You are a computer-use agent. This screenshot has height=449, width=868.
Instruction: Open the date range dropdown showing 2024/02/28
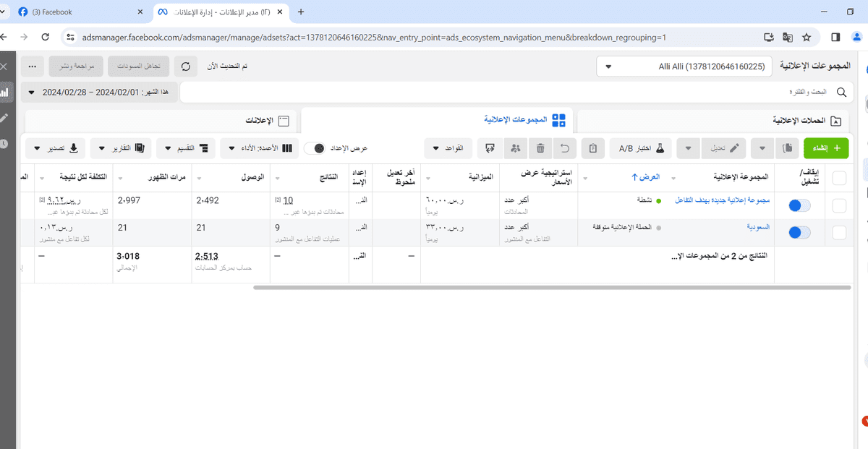point(99,92)
